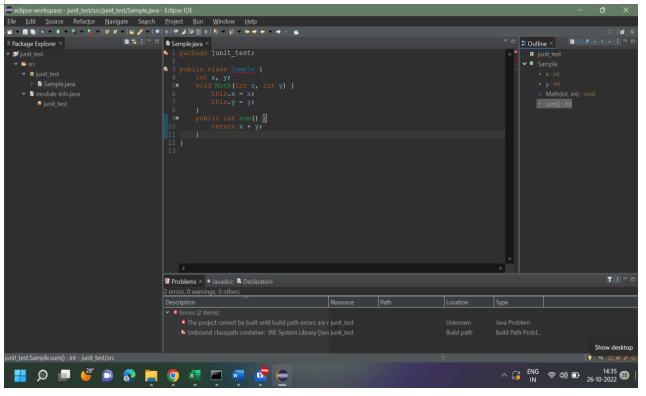646x396 pixels.
Task: Switch to the Declaration tab
Action: pyautogui.click(x=255, y=281)
